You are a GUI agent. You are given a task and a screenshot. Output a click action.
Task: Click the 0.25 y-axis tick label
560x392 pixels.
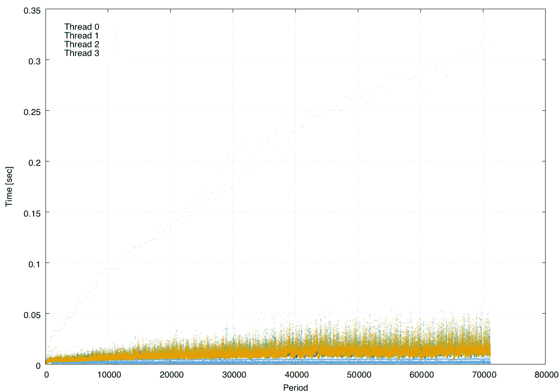point(31,111)
